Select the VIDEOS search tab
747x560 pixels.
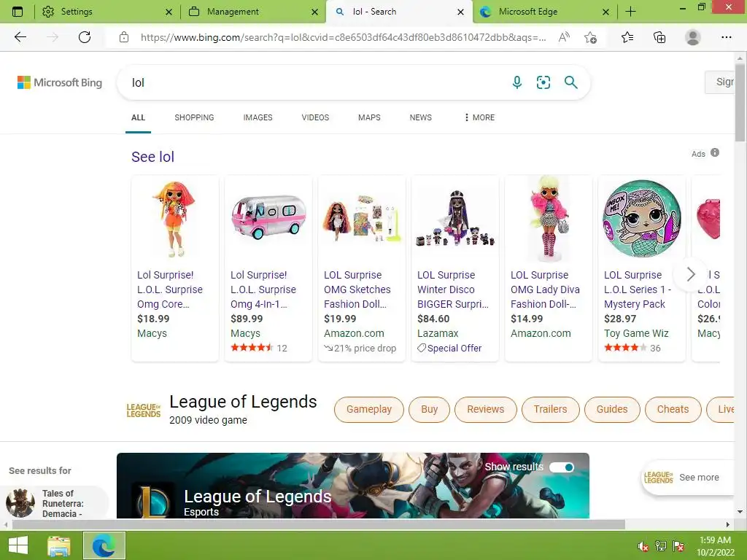pyautogui.click(x=315, y=117)
